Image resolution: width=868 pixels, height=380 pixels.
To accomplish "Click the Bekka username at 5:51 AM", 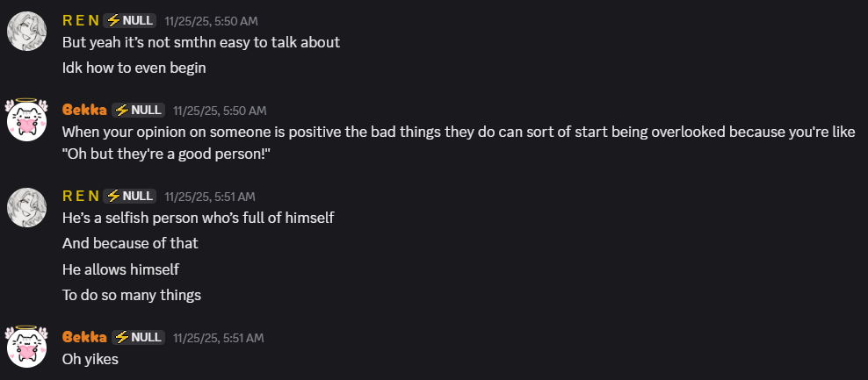I will (84, 337).
